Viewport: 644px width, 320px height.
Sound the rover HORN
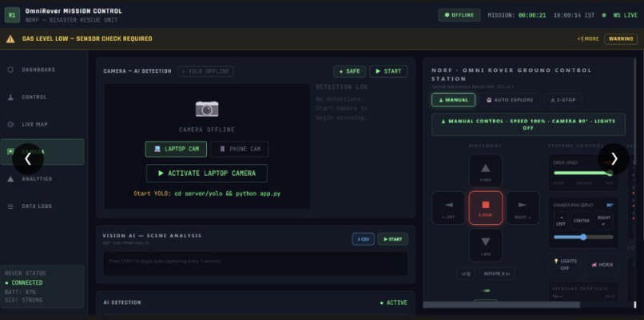point(602,265)
